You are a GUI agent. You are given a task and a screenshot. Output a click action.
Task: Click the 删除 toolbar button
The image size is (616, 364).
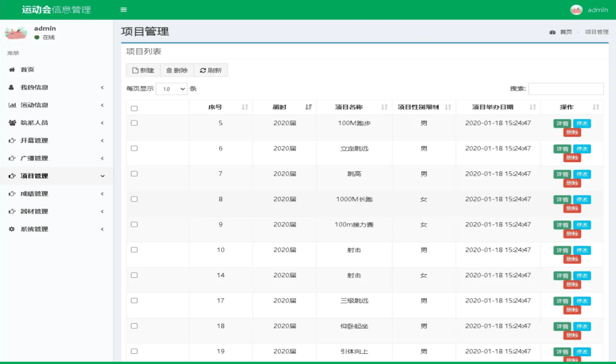point(177,71)
